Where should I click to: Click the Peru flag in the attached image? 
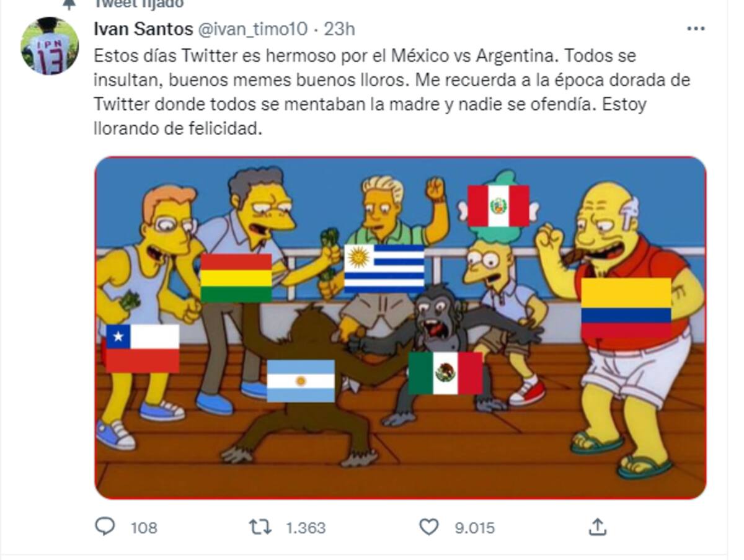[498, 206]
